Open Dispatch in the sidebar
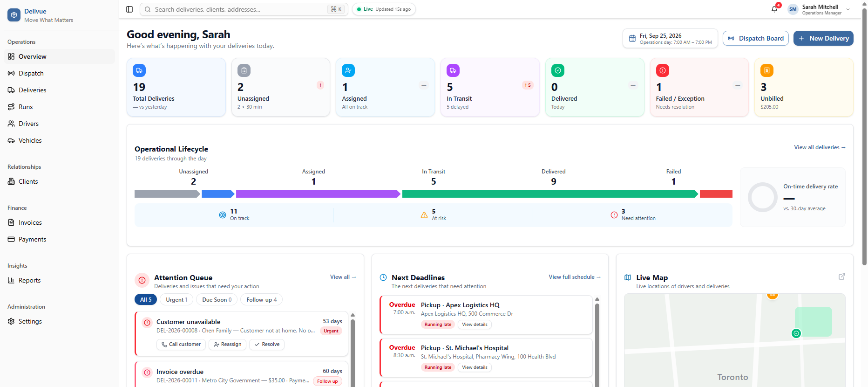868x387 pixels. [x=60, y=73]
